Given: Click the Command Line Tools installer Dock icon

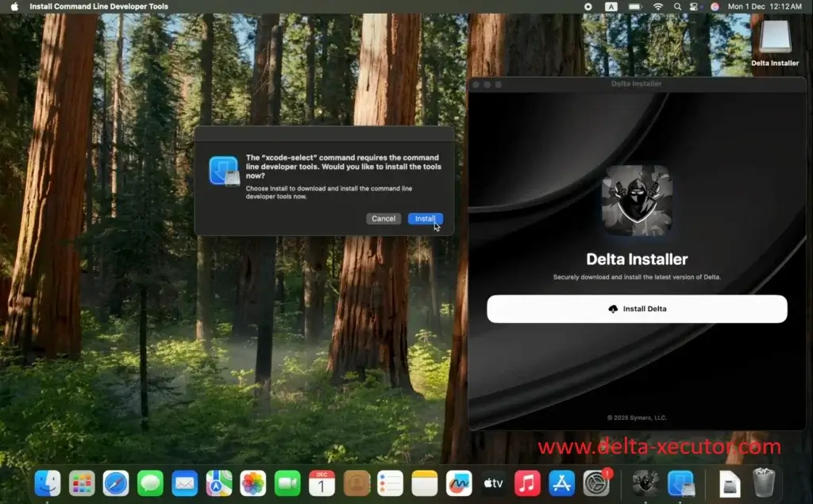Looking at the screenshot, I should point(680,483).
